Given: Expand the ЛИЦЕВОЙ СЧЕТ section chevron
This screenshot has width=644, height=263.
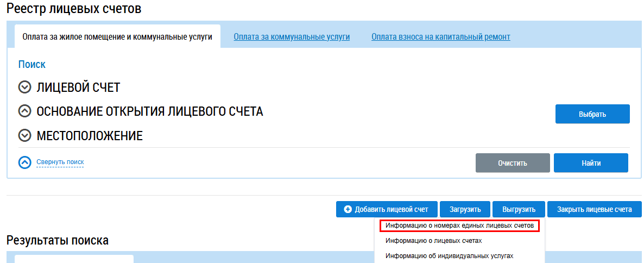Looking at the screenshot, I should (25, 87).
